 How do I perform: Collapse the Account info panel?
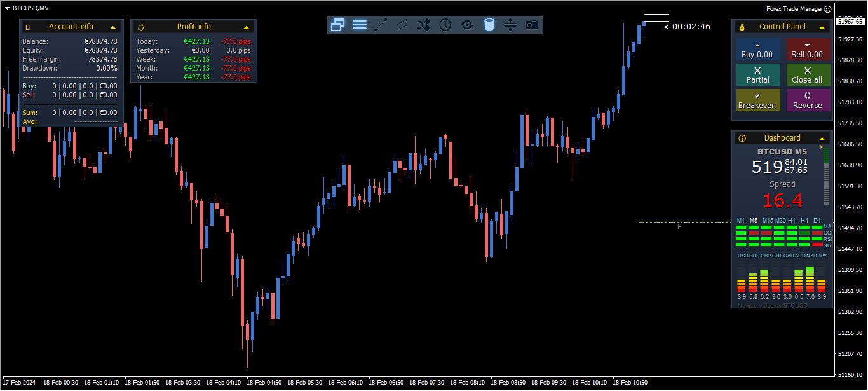113,27
